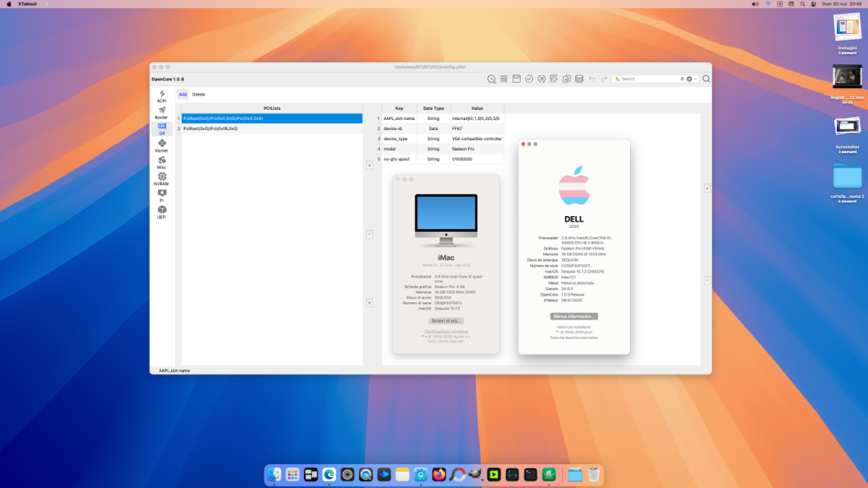
Task: Select the model key cell
Action: coord(399,148)
